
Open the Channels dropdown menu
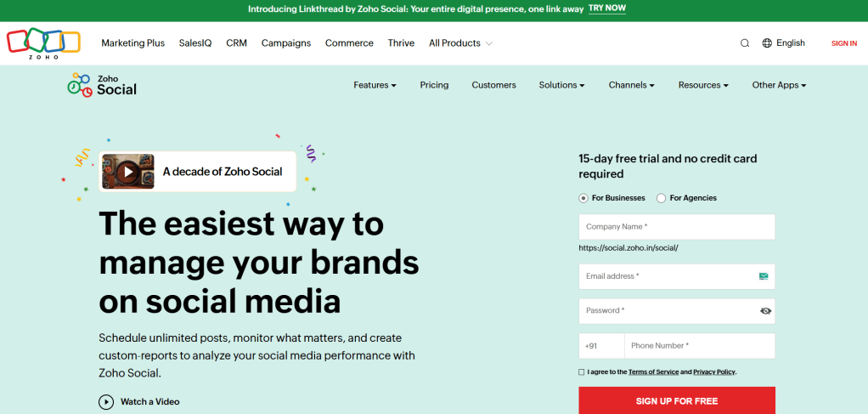pyautogui.click(x=632, y=85)
